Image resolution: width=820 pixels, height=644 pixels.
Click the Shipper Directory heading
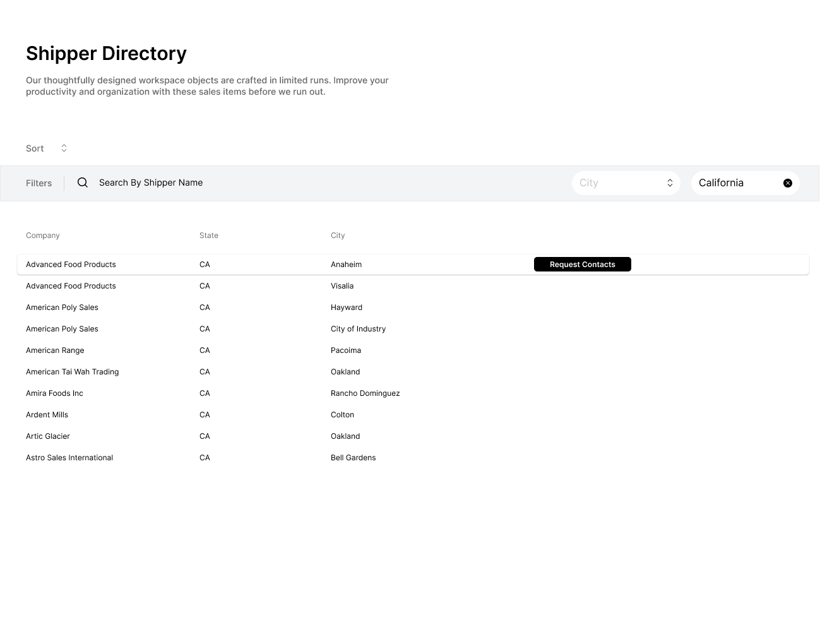point(106,53)
